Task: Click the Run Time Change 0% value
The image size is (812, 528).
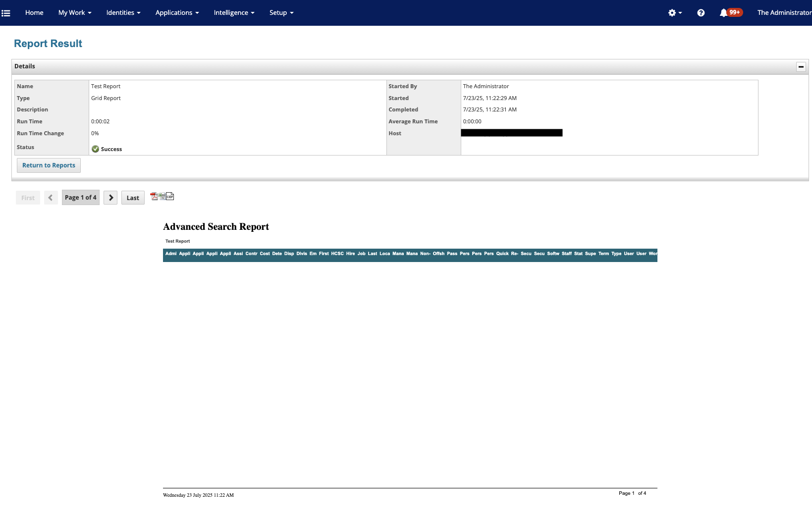Action: point(95,133)
